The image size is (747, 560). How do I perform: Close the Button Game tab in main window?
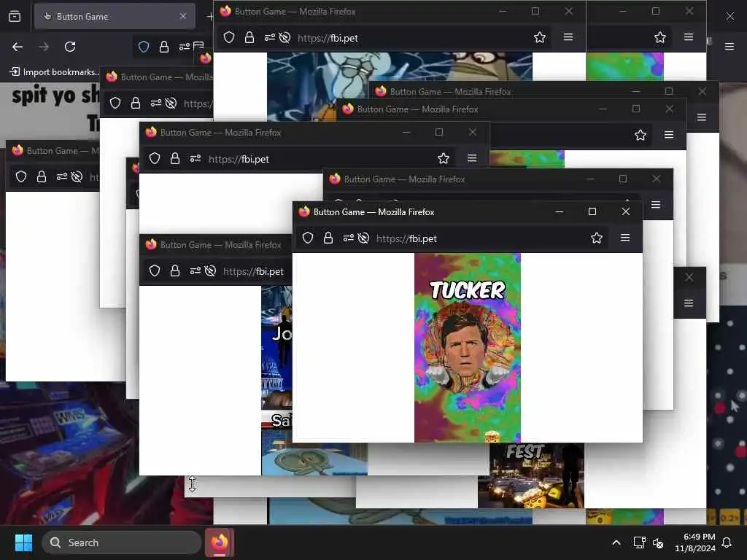(x=183, y=16)
